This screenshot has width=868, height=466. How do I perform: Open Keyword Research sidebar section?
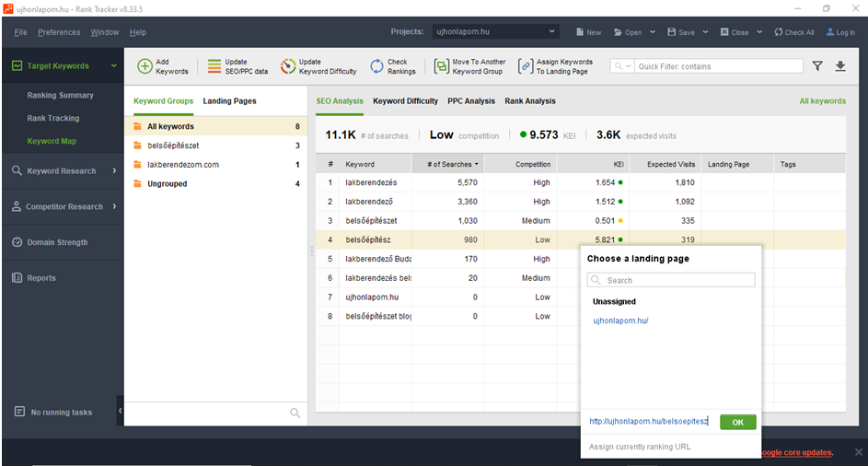[64, 170]
